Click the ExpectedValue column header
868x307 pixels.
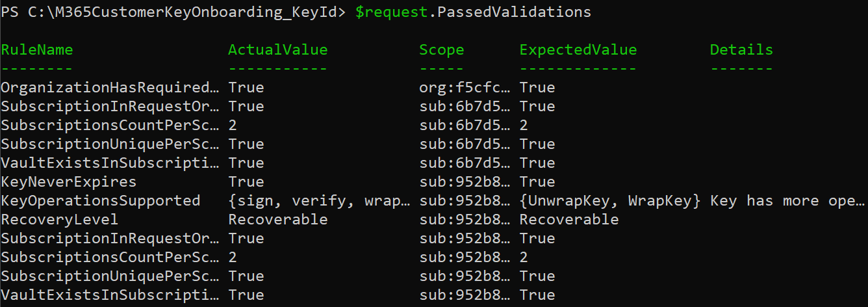pyautogui.click(x=578, y=50)
